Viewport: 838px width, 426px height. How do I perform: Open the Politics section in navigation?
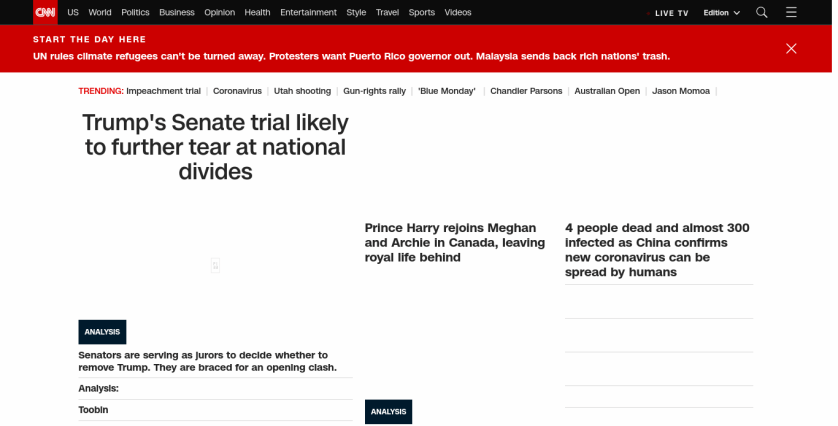[135, 12]
